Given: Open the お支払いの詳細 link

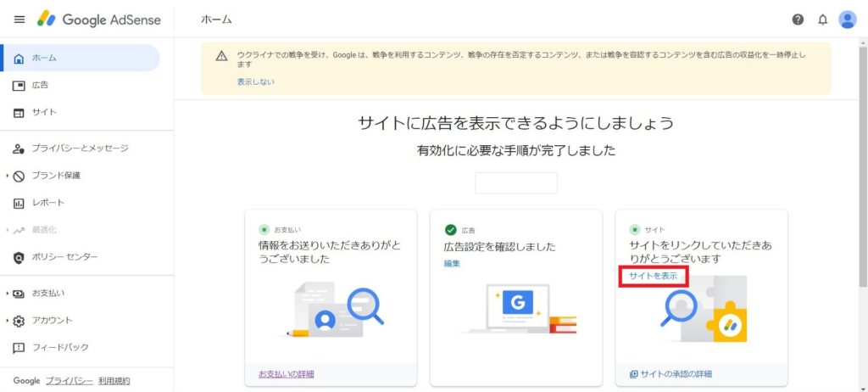Looking at the screenshot, I should (287, 374).
